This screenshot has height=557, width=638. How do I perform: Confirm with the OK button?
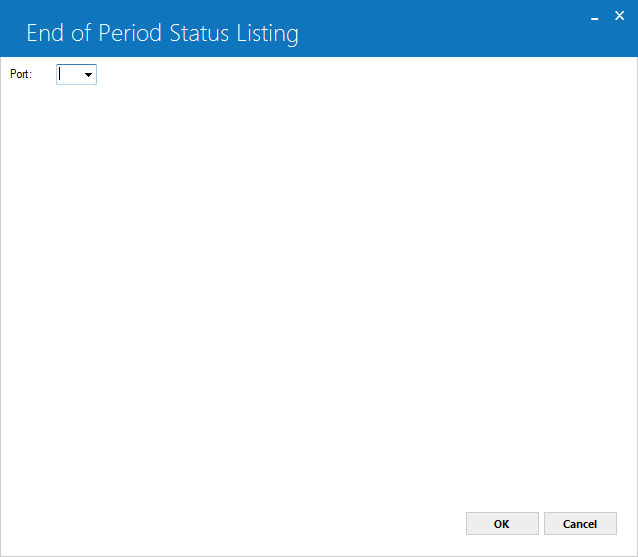click(x=502, y=523)
